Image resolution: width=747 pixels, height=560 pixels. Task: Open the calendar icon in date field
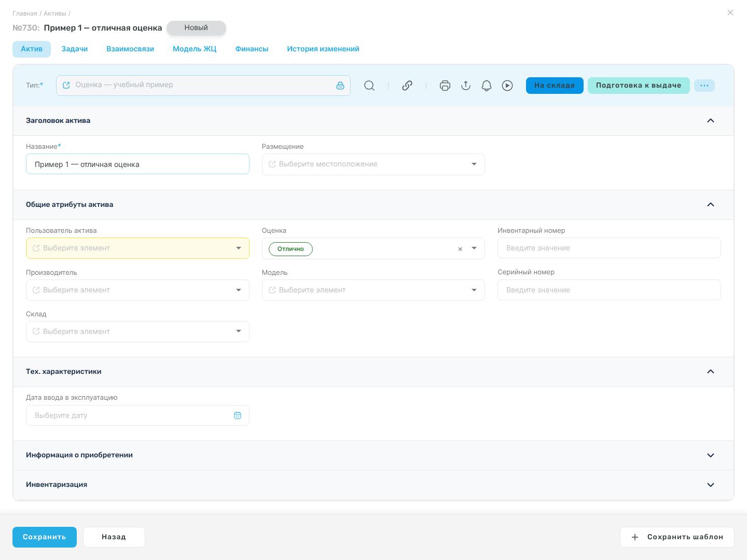click(238, 415)
